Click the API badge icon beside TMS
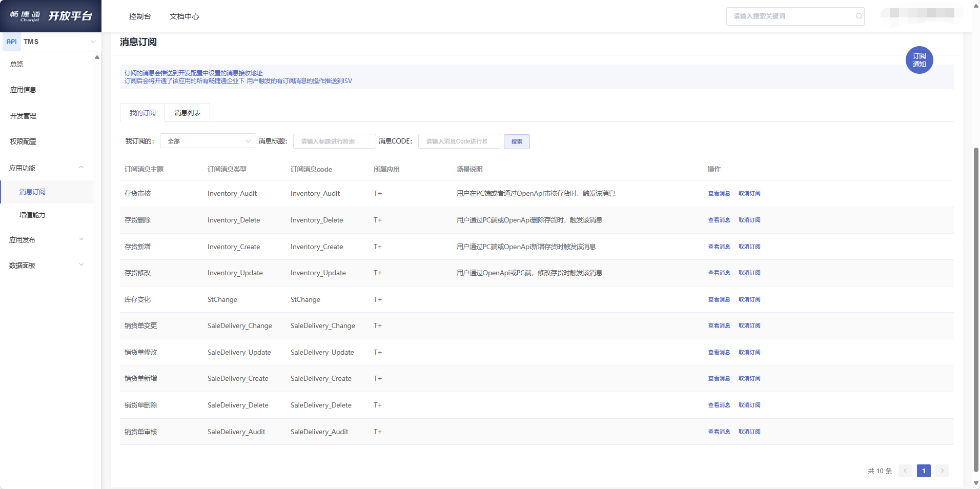 pyautogui.click(x=11, y=42)
